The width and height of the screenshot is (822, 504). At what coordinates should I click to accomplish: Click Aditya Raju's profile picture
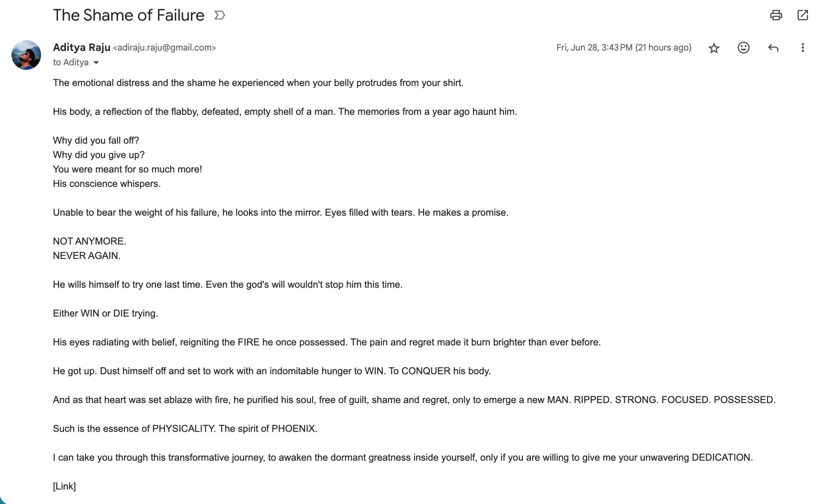pyautogui.click(x=26, y=55)
